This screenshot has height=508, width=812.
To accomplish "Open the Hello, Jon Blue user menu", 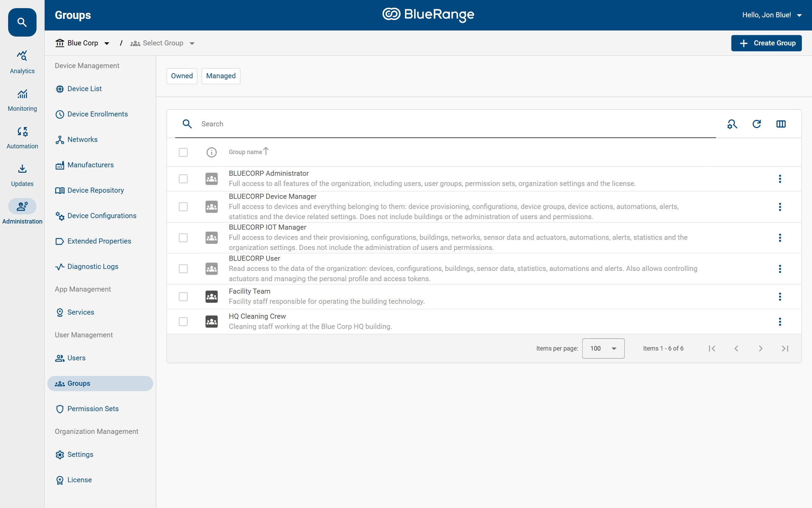I will pyautogui.click(x=772, y=15).
